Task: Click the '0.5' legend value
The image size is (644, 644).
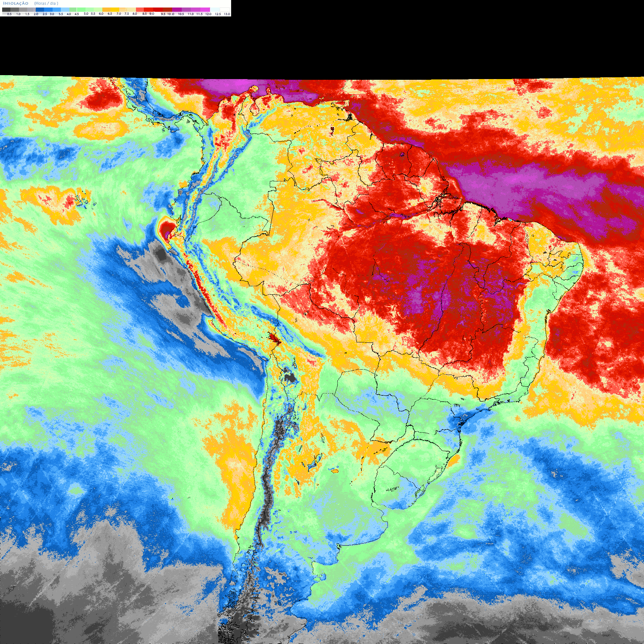Action: click(x=9, y=14)
